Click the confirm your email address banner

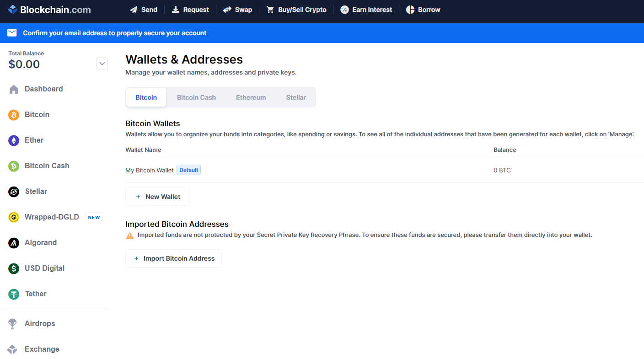click(x=322, y=33)
